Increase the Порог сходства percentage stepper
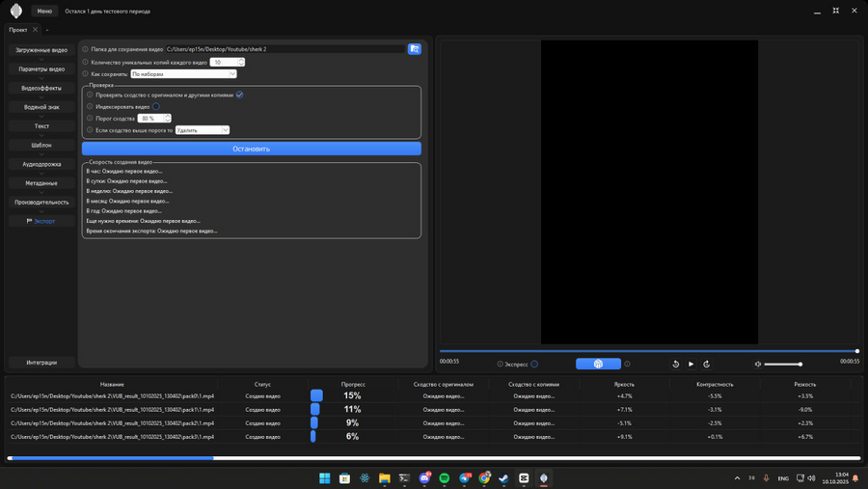The height and width of the screenshot is (489, 868). [168, 116]
